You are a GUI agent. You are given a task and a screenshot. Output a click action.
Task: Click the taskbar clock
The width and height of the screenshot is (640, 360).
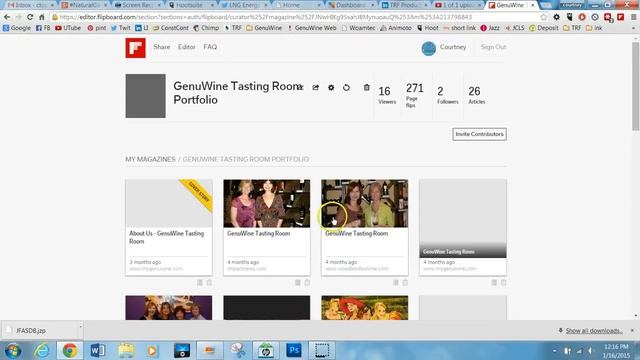pyautogui.click(x=616, y=351)
